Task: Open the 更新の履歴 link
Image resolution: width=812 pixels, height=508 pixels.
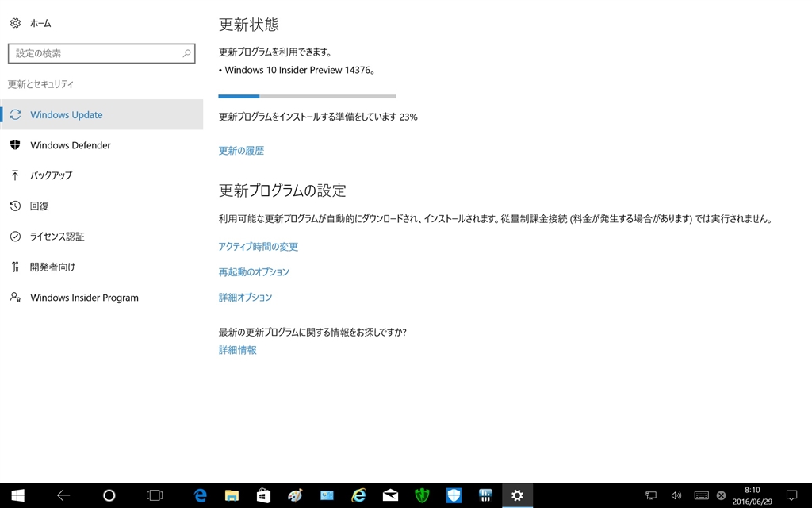Action: (x=241, y=151)
